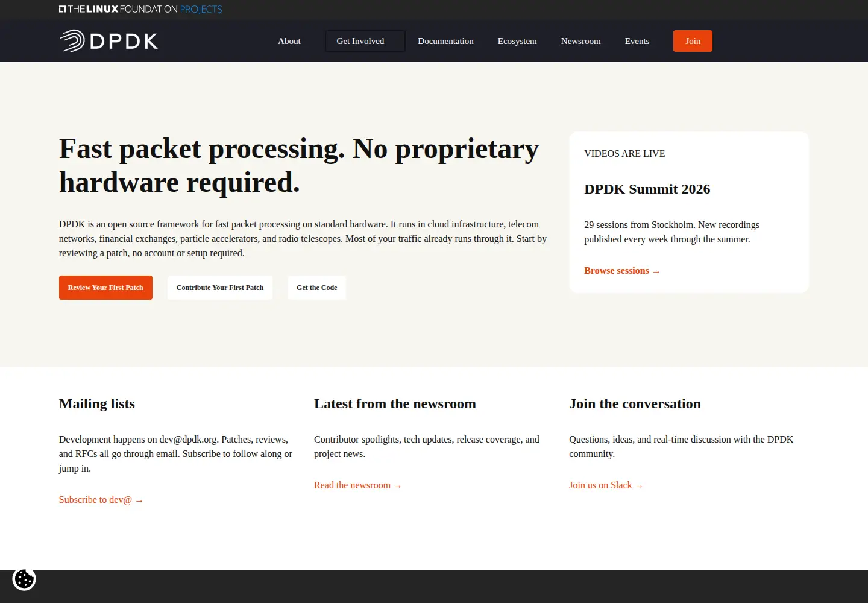Click the Mailing lists heading

coord(97,403)
